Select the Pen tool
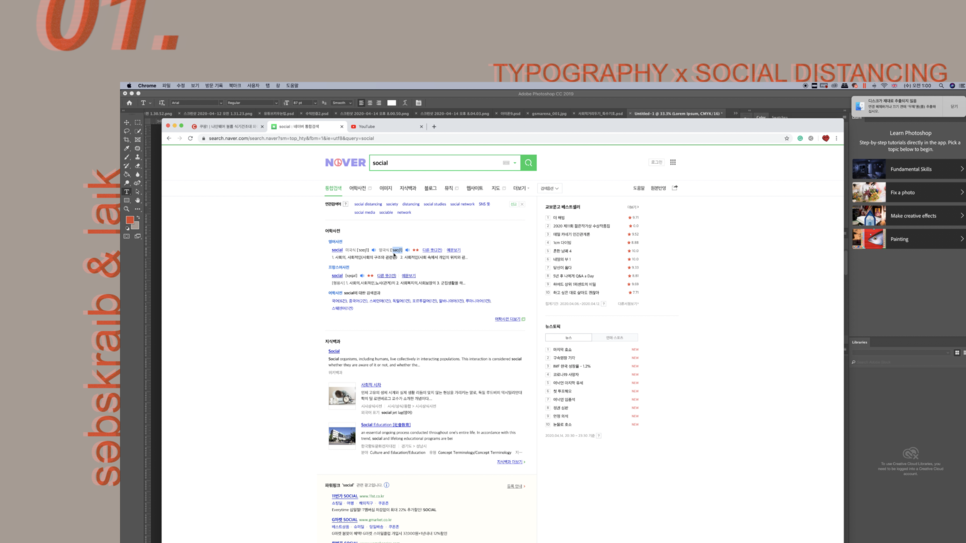966x543 pixels. pos(137,183)
